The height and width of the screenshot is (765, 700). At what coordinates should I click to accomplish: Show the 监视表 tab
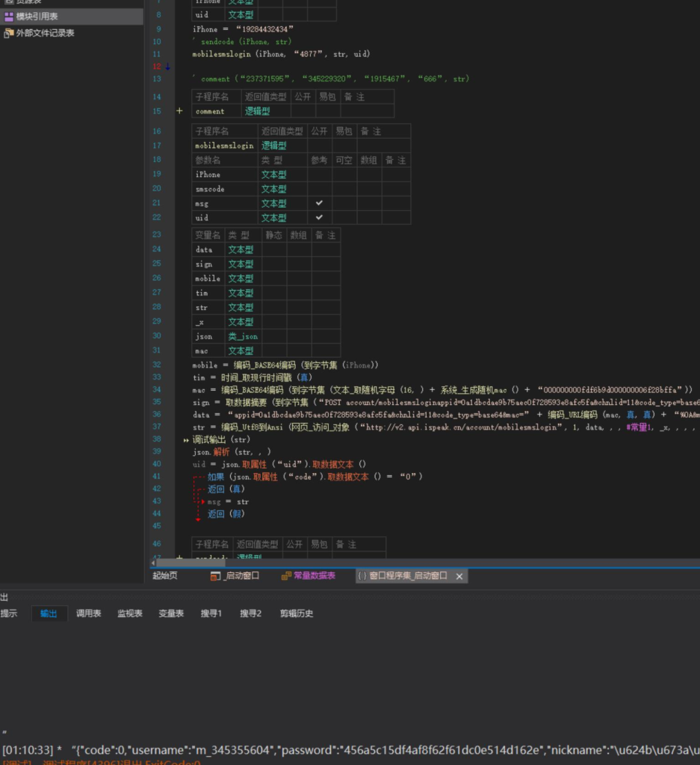[130, 614]
